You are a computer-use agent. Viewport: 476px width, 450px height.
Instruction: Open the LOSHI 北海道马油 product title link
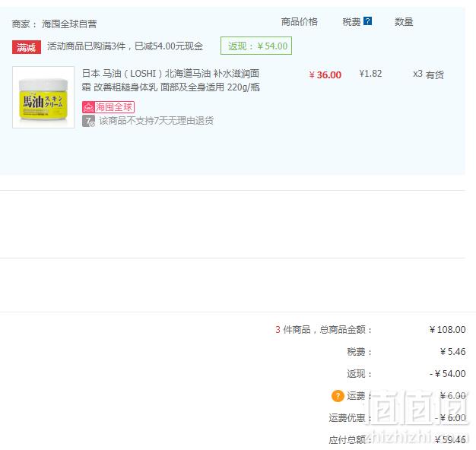pyautogui.click(x=170, y=81)
